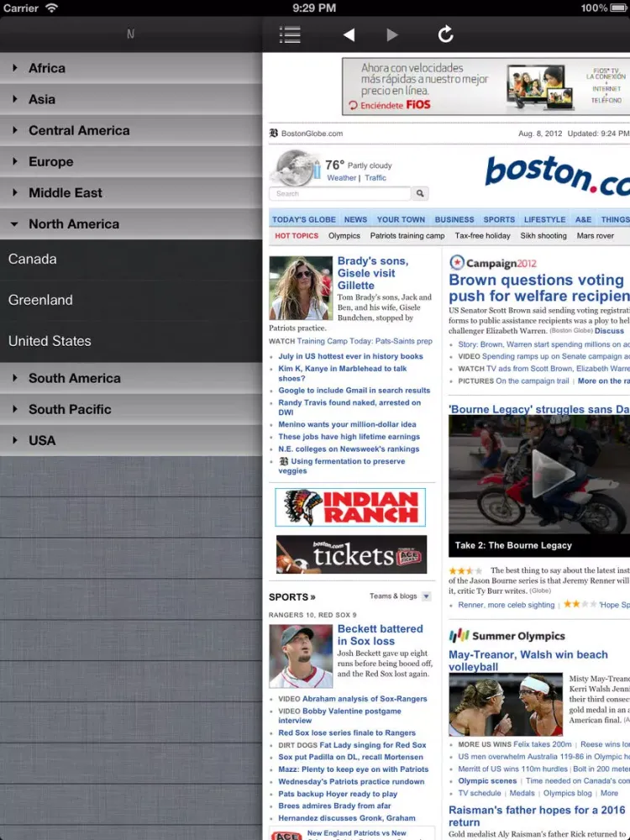Open the TODAY'S GLOBE tab
The height and width of the screenshot is (840, 630).
[x=304, y=219]
